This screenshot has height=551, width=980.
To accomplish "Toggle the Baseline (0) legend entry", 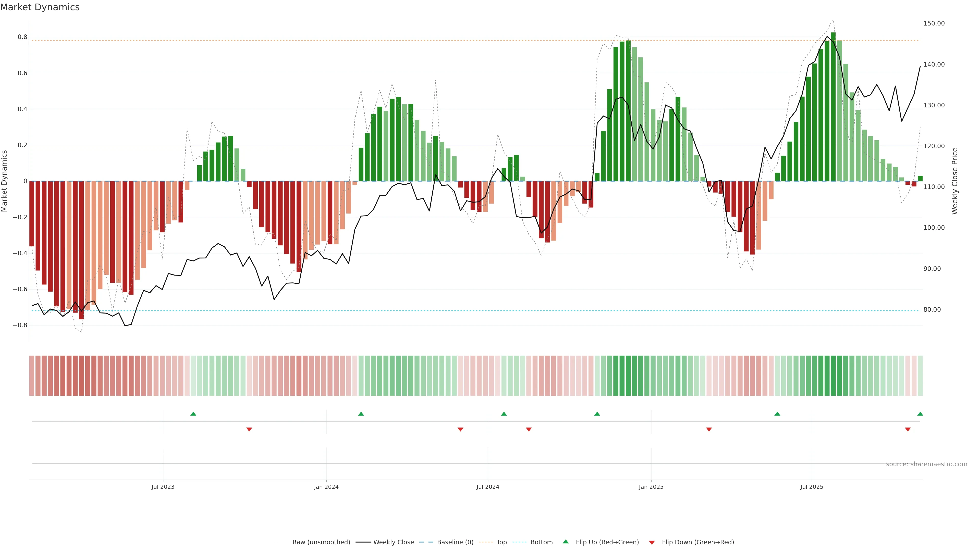I will pos(455,542).
